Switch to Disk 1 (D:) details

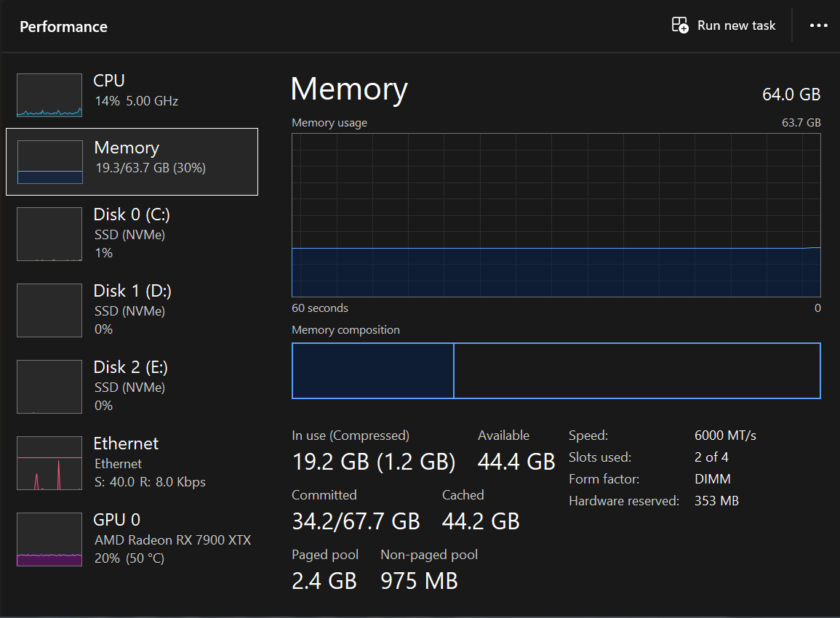tap(132, 310)
